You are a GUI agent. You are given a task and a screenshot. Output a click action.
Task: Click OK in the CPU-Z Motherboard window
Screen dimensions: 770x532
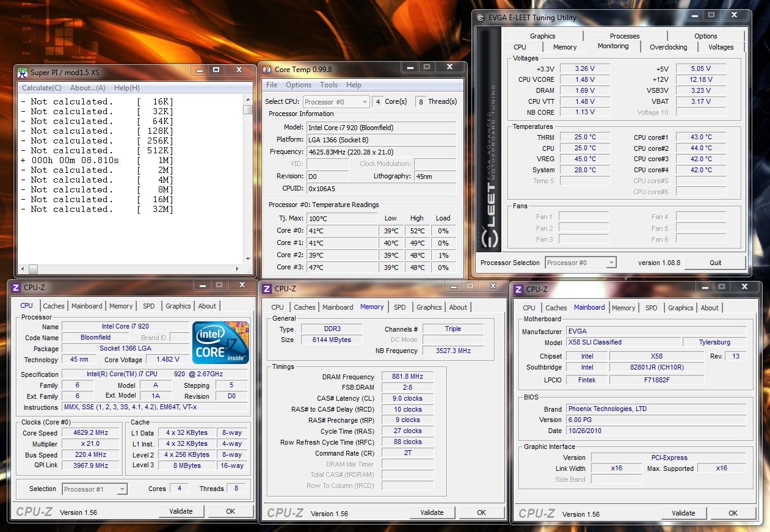733,513
